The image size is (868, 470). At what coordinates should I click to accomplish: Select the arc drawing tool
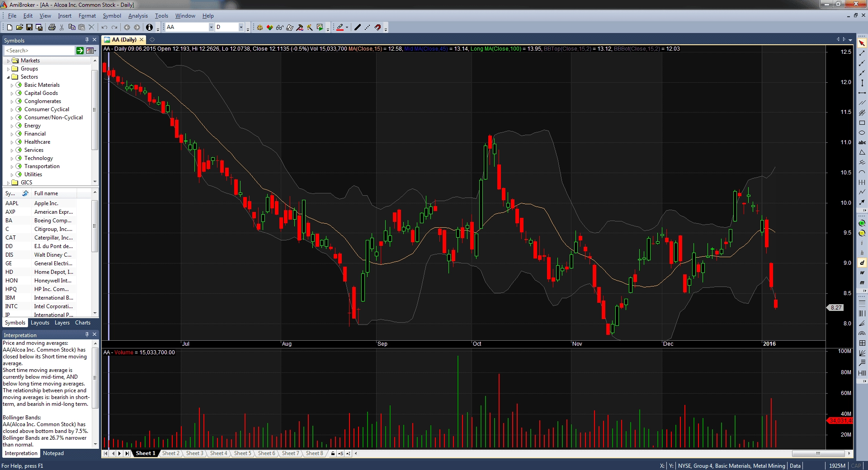click(x=862, y=173)
